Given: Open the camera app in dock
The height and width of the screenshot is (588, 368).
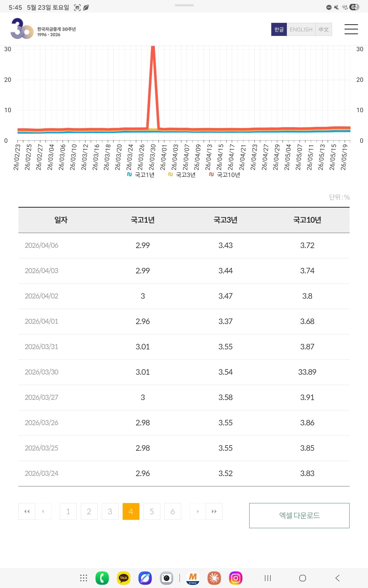Looking at the screenshot, I should coord(166,578).
